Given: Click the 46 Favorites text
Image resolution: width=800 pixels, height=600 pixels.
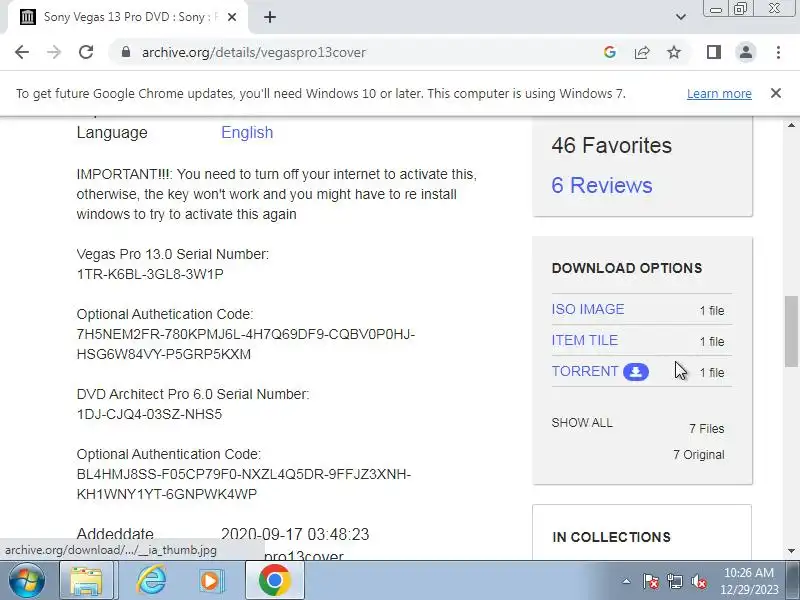Looking at the screenshot, I should coord(611,145).
